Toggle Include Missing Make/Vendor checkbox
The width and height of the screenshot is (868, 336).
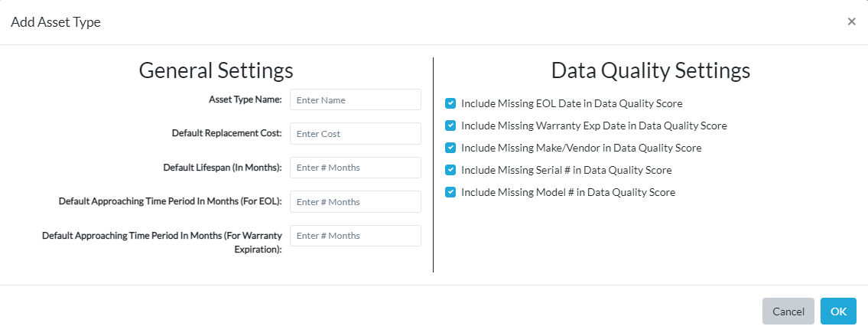pyautogui.click(x=450, y=148)
